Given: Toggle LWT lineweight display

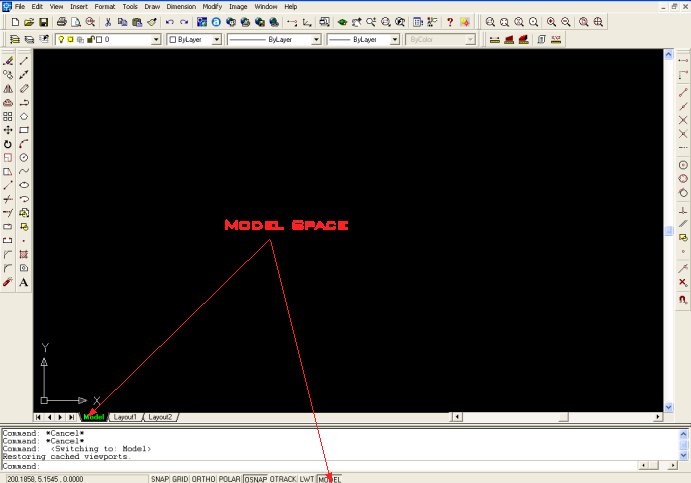Looking at the screenshot, I should pos(307,479).
